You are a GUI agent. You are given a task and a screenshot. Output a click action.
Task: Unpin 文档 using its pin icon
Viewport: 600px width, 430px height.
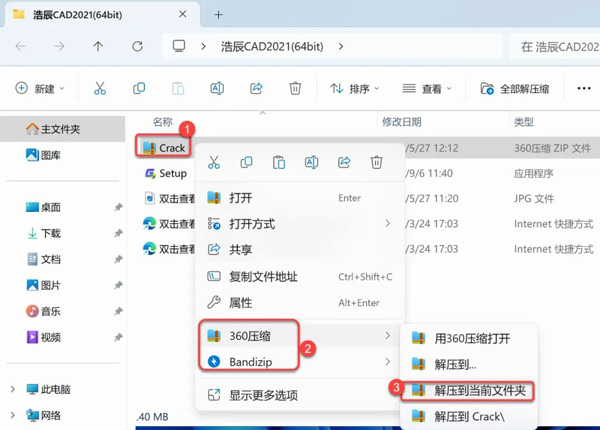pos(118,259)
